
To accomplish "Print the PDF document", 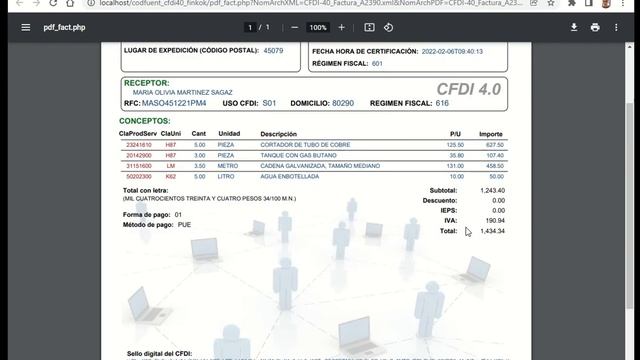I will (x=595, y=27).
